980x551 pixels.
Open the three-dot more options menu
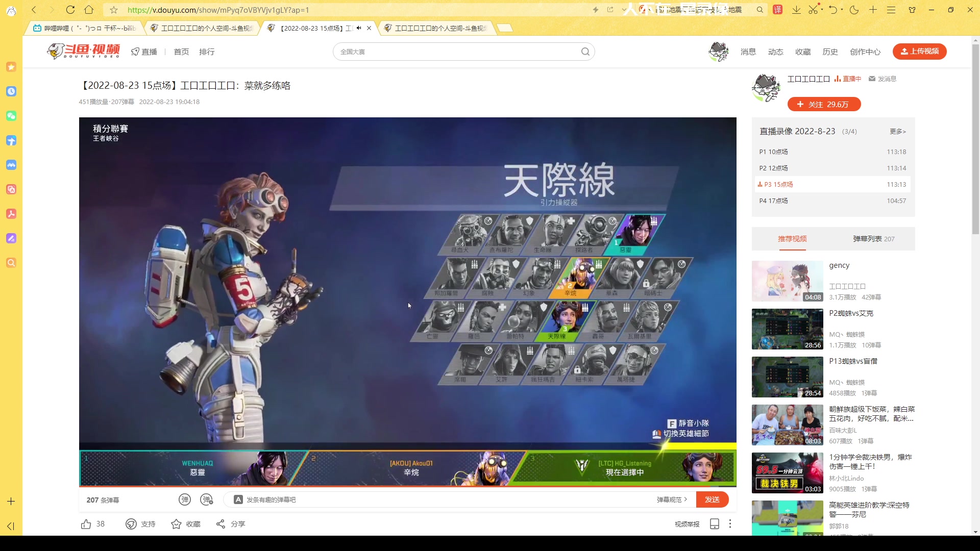730,524
